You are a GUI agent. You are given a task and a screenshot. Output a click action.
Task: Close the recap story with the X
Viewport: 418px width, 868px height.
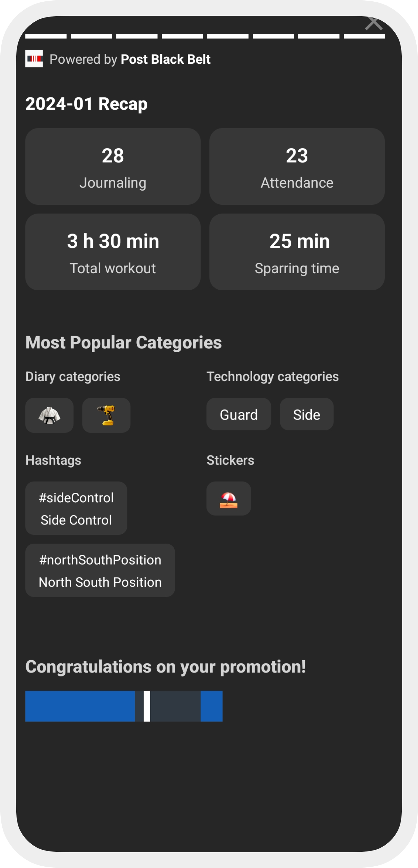[373, 23]
